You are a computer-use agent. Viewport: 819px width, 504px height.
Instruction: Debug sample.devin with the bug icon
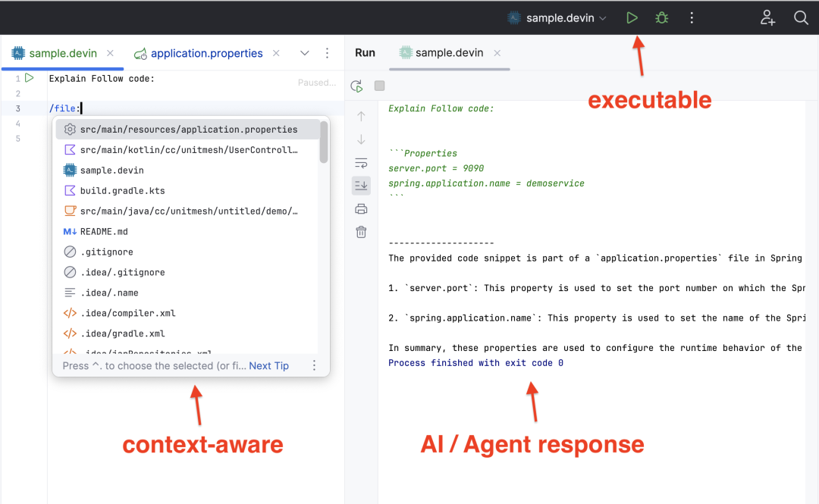point(662,17)
